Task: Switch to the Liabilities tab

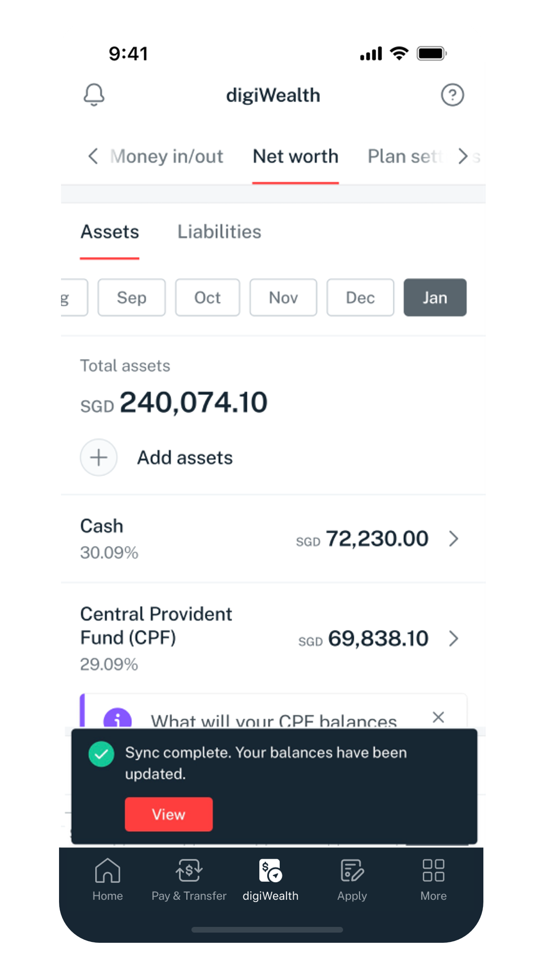Action: [219, 232]
